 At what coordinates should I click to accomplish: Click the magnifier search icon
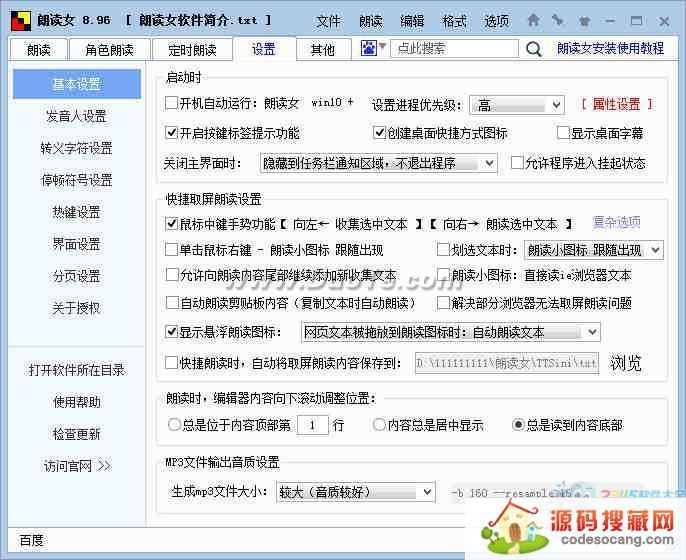tap(533, 48)
